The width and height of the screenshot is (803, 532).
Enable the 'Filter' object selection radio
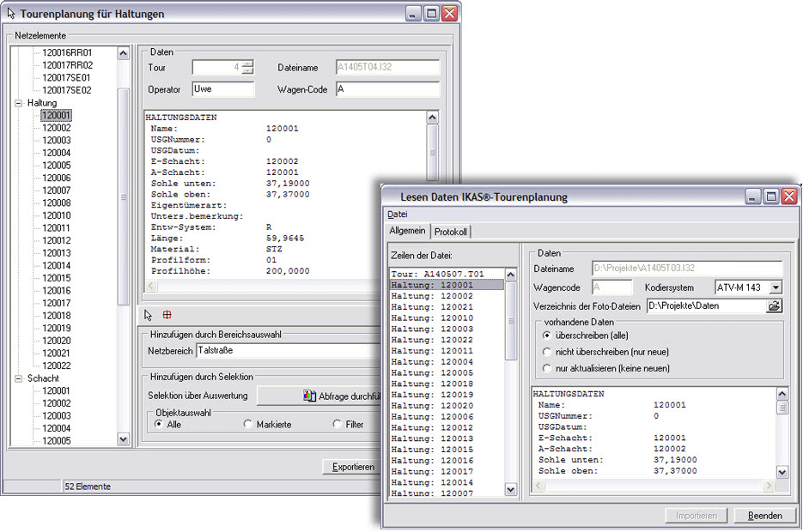point(337,424)
